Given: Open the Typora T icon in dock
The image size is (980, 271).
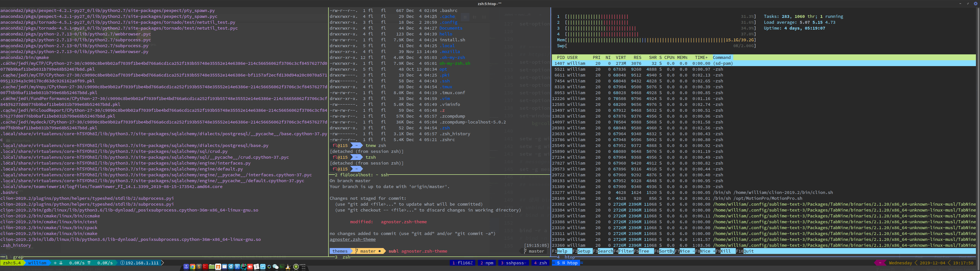Looking at the screenshot, I should [256, 267].
